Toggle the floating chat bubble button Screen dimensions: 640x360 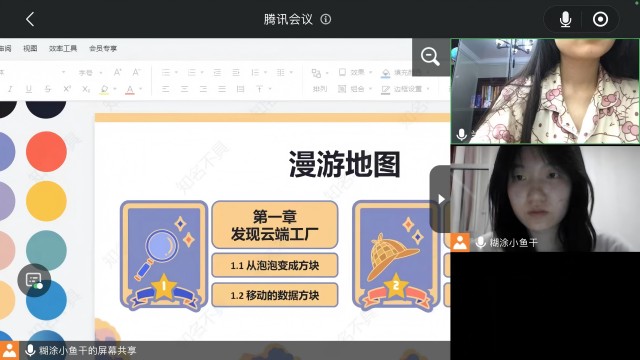click(x=34, y=280)
